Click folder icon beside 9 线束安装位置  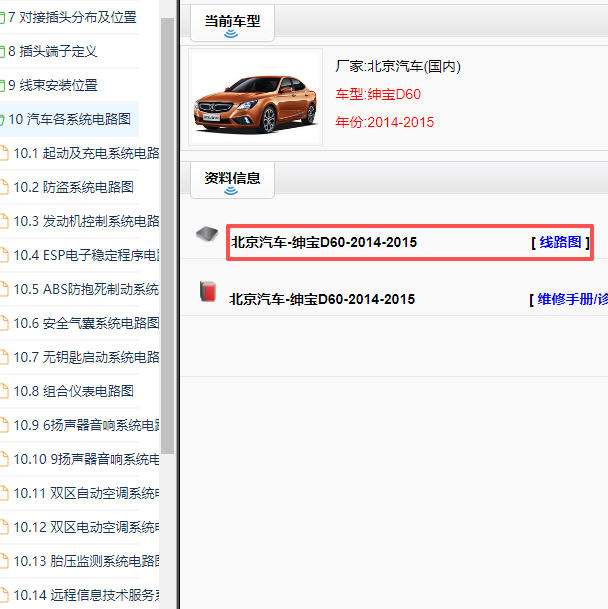2,85
